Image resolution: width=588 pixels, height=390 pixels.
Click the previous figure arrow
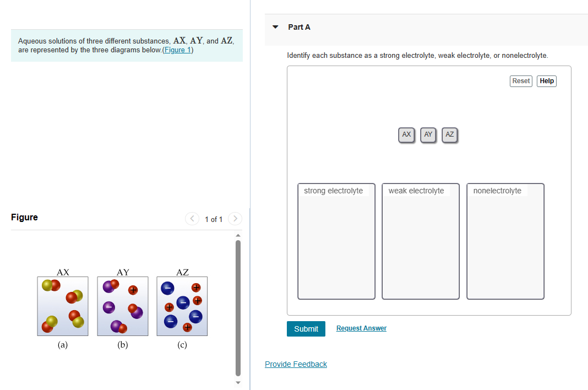pyautogui.click(x=192, y=219)
